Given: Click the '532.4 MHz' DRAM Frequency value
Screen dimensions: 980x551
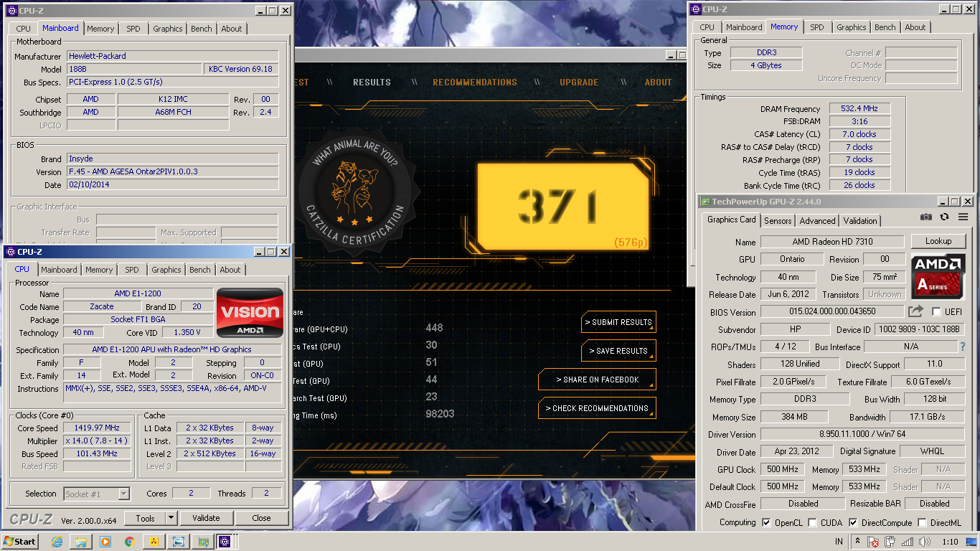Looking at the screenshot, I should [x=859, y=108].
